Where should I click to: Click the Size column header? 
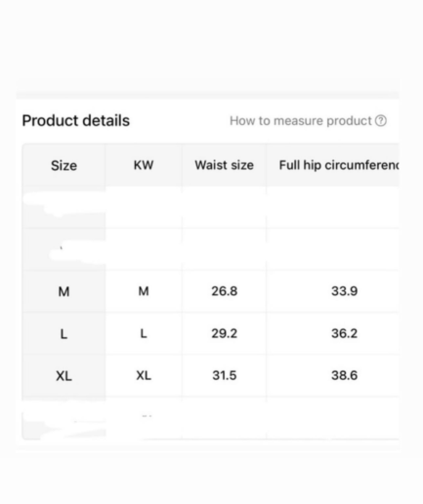tap(63, 165)
